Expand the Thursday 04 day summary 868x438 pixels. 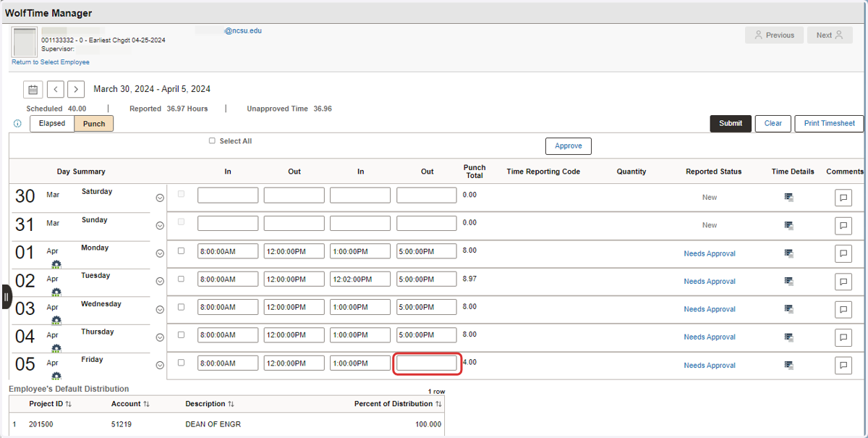click(160, 337)
